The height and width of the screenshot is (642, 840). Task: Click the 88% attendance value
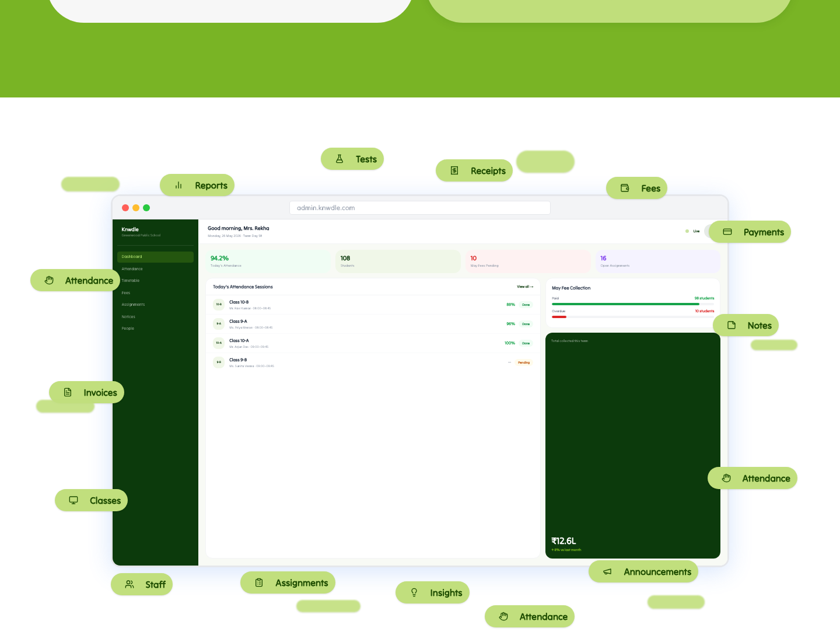[x=510, y=305]
